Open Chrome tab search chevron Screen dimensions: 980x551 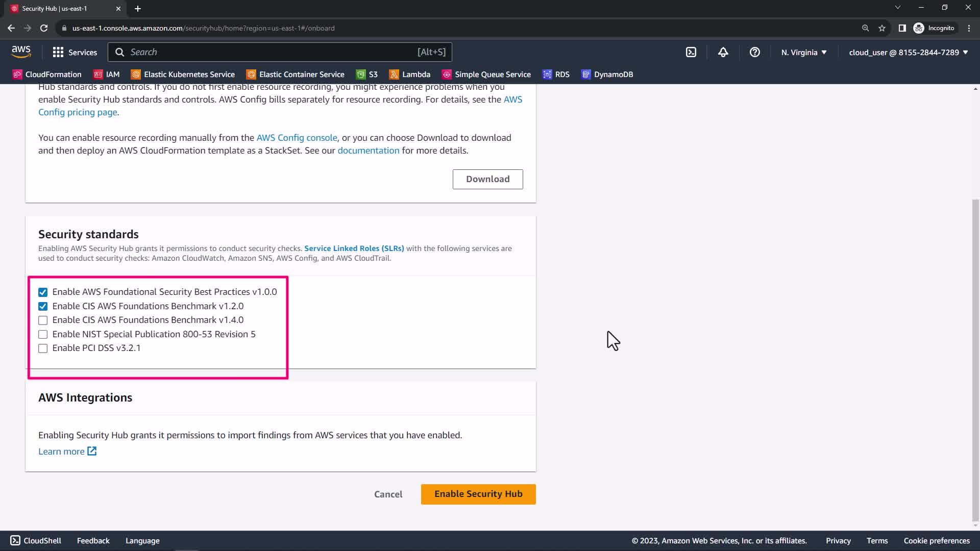tap(897, 8)
